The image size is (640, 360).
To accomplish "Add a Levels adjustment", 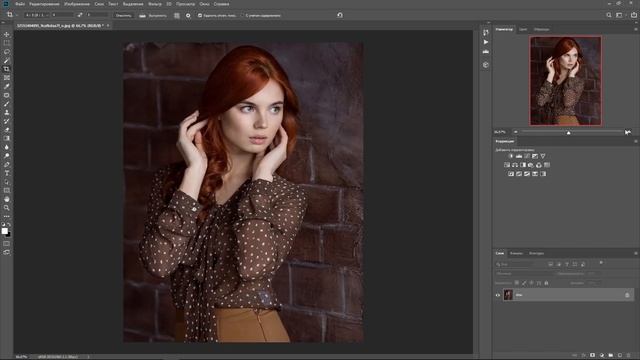I will (519, 156).
